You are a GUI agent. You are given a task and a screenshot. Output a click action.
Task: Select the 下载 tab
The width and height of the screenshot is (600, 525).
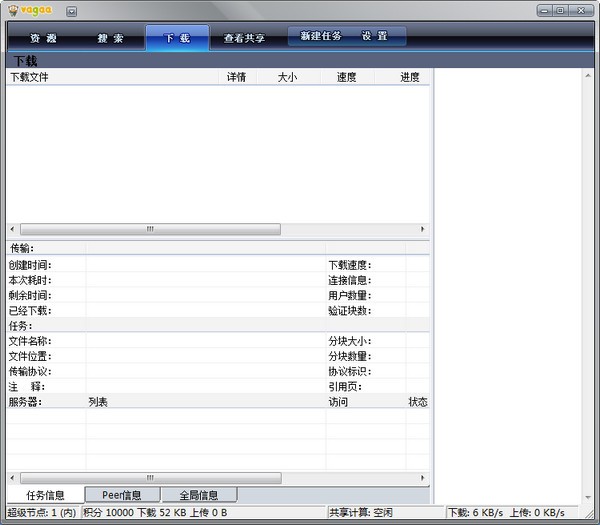(x=178, y=38)
